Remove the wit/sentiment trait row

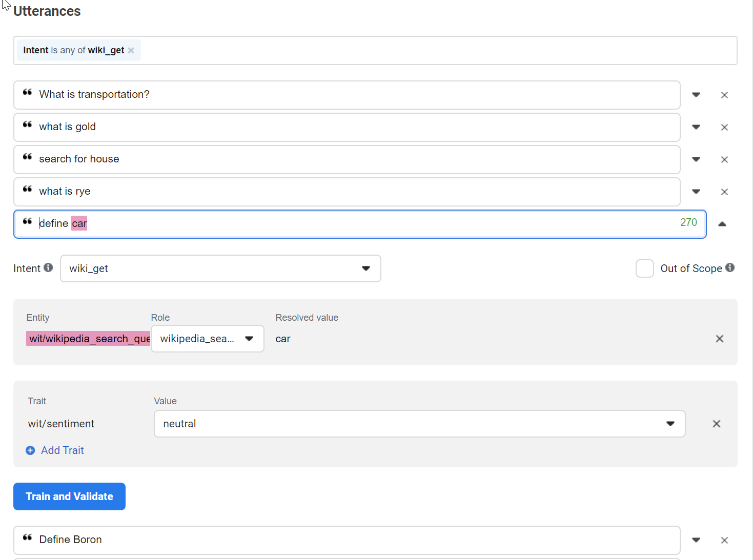pyautogui.click(x=716, y=424)
